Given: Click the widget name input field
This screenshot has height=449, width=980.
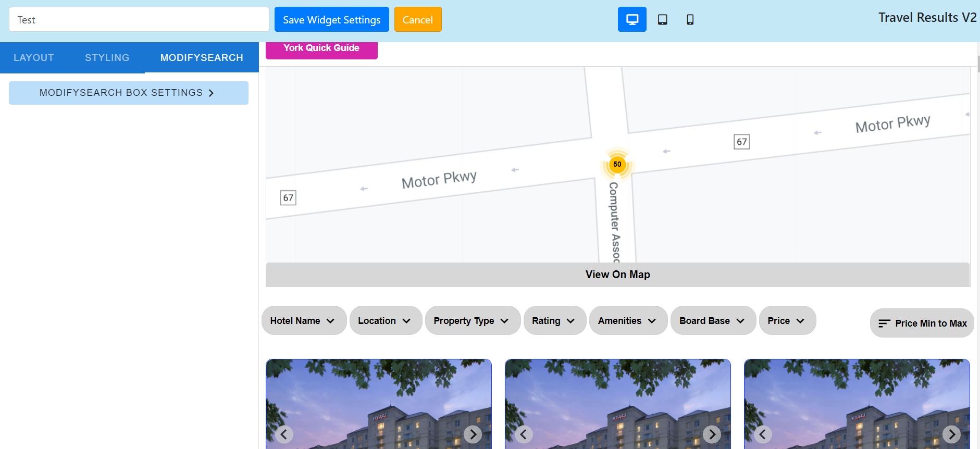Looking at the screenshot, I should [139, 19].
